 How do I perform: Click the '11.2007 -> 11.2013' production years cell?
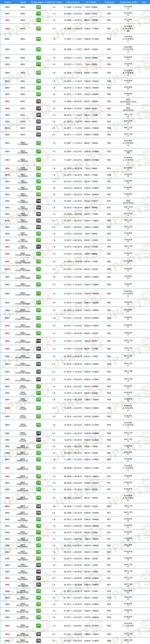tap(73, 39)
